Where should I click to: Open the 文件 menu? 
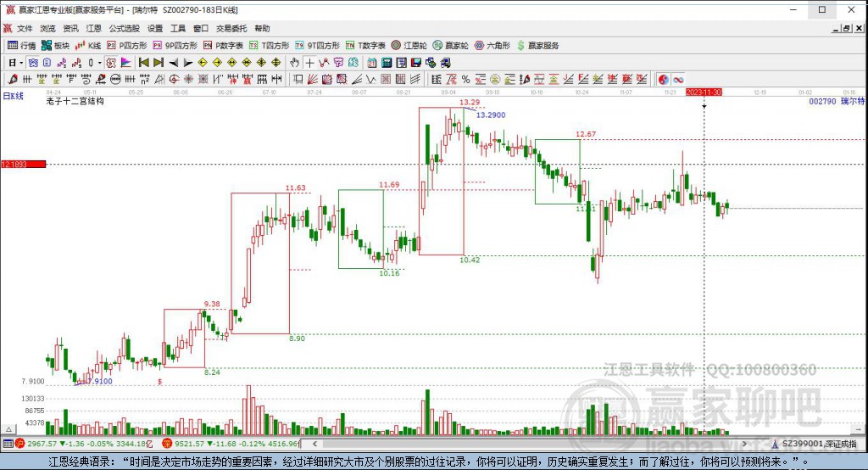[x=25, y=28]
